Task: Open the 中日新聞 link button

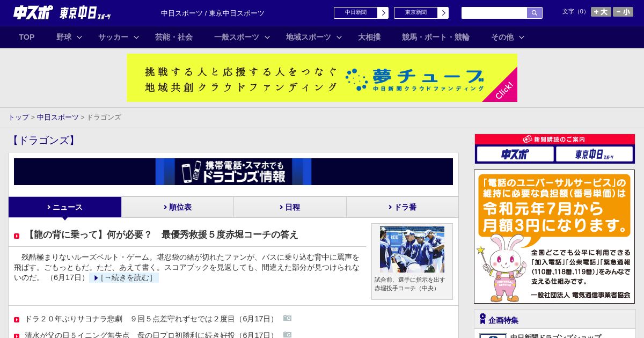Action: [x=361, y=13]
